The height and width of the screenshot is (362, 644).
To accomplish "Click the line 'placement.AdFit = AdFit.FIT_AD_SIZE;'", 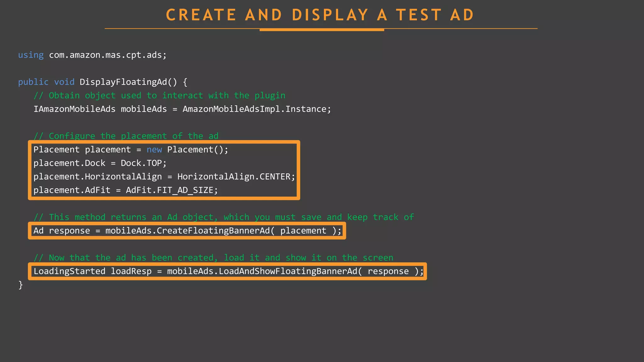I will [126, 190].
